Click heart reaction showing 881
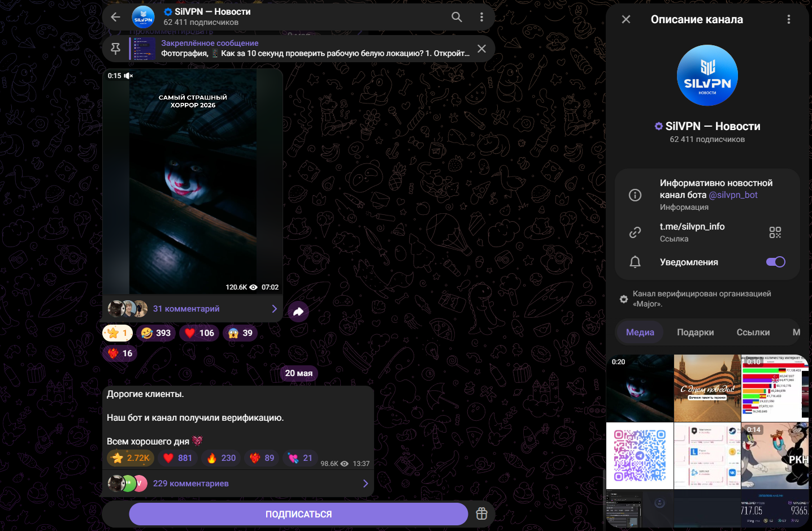Screen dimensions: 812x531 coord(177,458)
